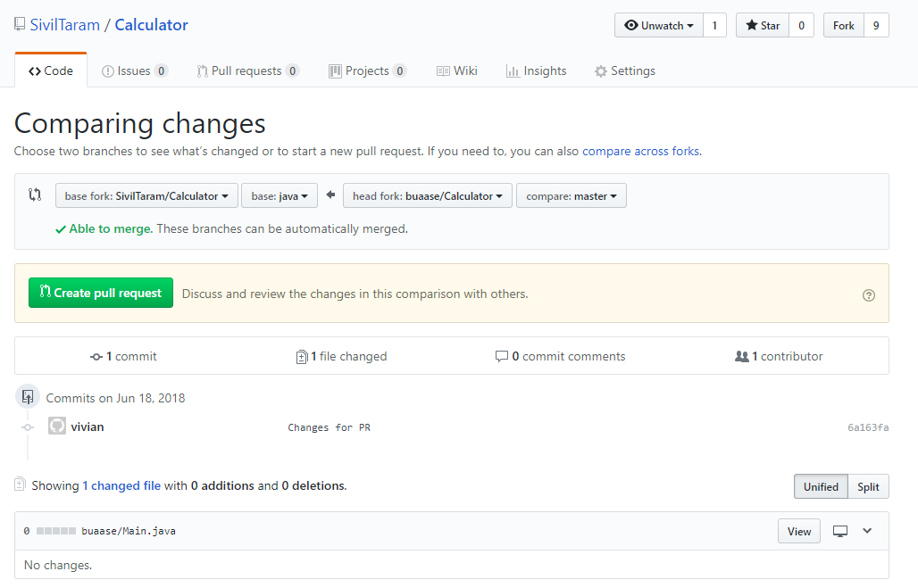Click the Able to merge status text
Screen dimensions: 918x588
pyautogui.click(x=111, y=228)
